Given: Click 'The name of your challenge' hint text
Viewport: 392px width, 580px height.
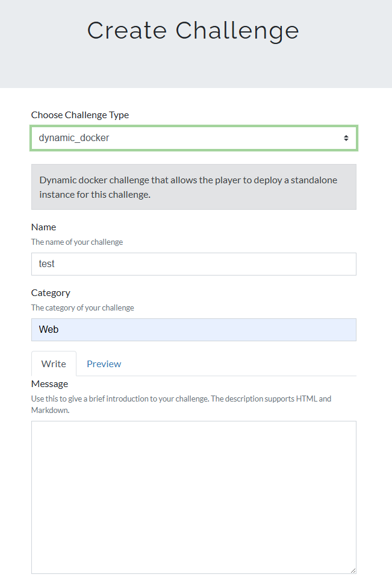Looking at the screenshot, I should [x=77, y=242].
